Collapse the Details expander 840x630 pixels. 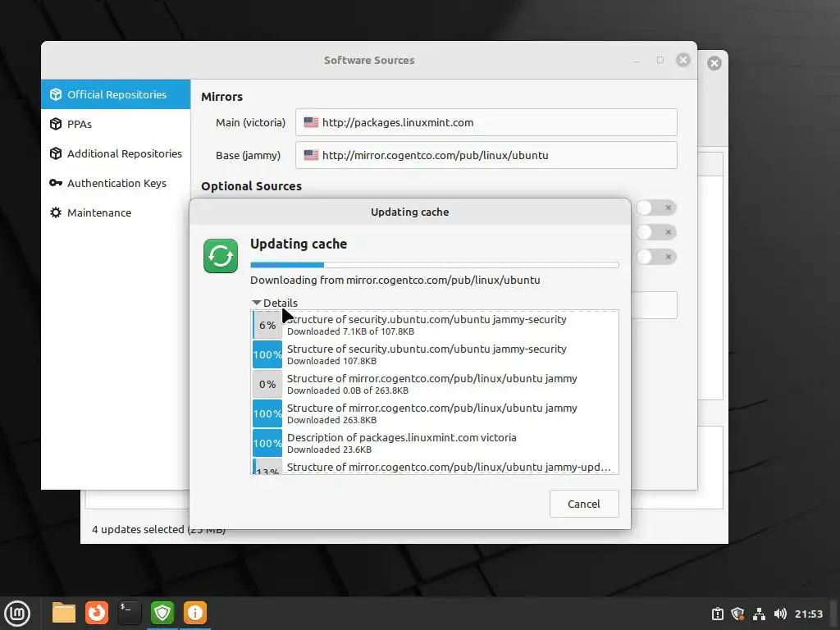pos(274,303)
